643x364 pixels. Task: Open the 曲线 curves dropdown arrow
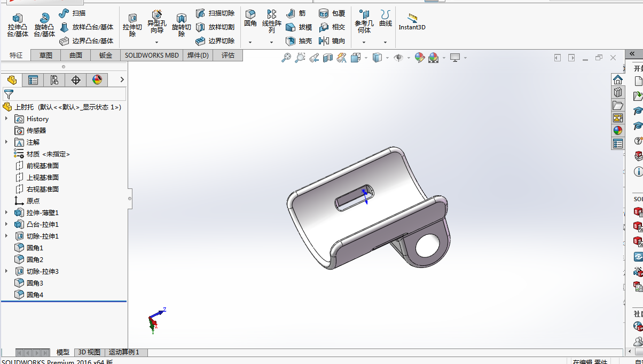(385, 42)
